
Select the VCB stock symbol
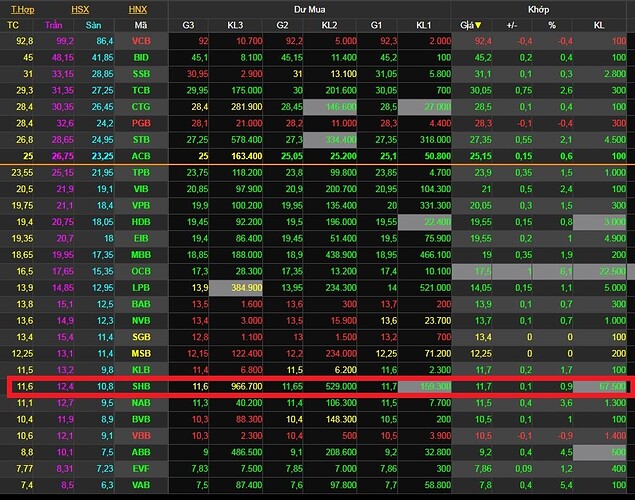click(141, 41)
